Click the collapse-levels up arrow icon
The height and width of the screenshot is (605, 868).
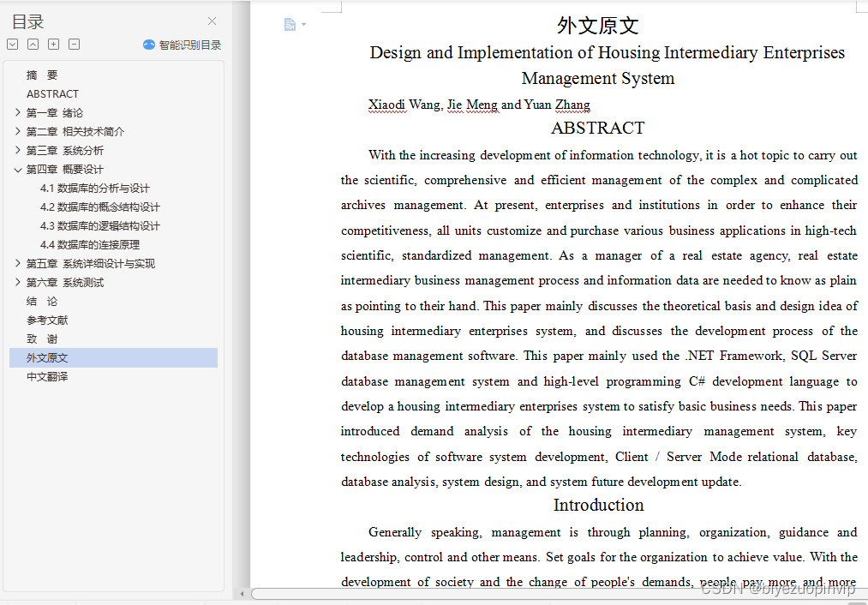tap(33, 45)
